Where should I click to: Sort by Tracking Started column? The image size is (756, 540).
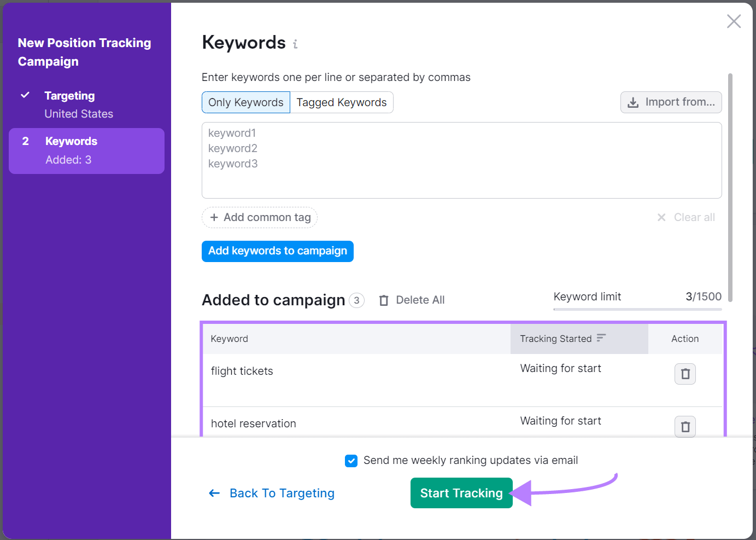[x=579, y=339]
